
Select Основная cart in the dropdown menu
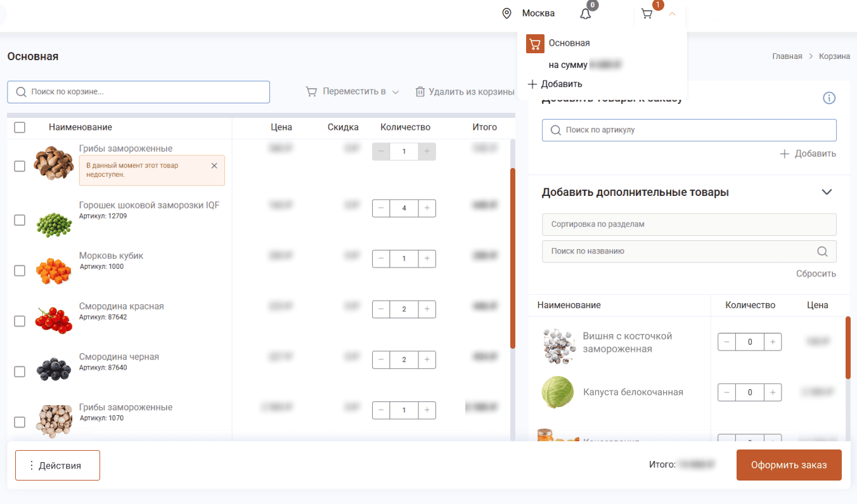(569, 43)
